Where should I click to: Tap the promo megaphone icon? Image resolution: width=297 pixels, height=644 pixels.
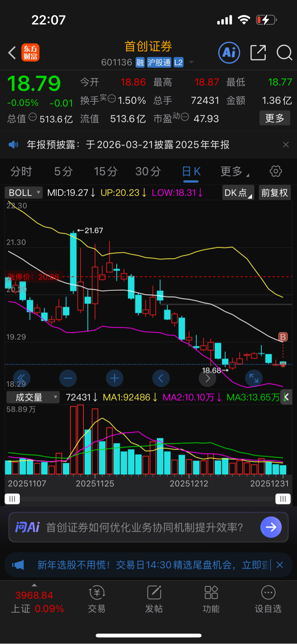[18, 565]
